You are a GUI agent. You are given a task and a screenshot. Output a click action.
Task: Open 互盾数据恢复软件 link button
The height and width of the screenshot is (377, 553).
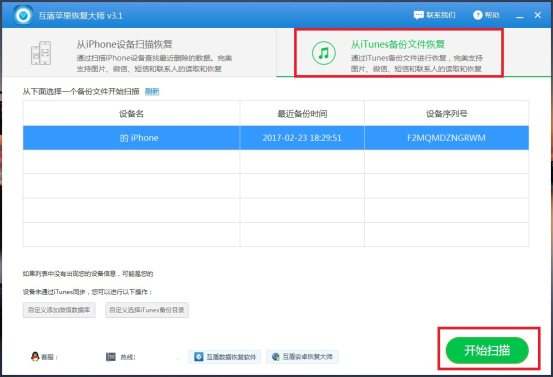point(224,357)
